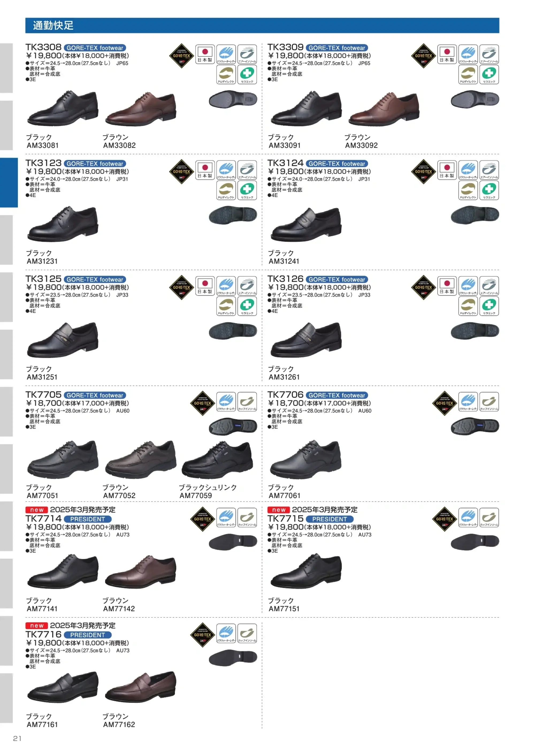Click the 通勤快足 blue header bar

(x=262, y=25)
